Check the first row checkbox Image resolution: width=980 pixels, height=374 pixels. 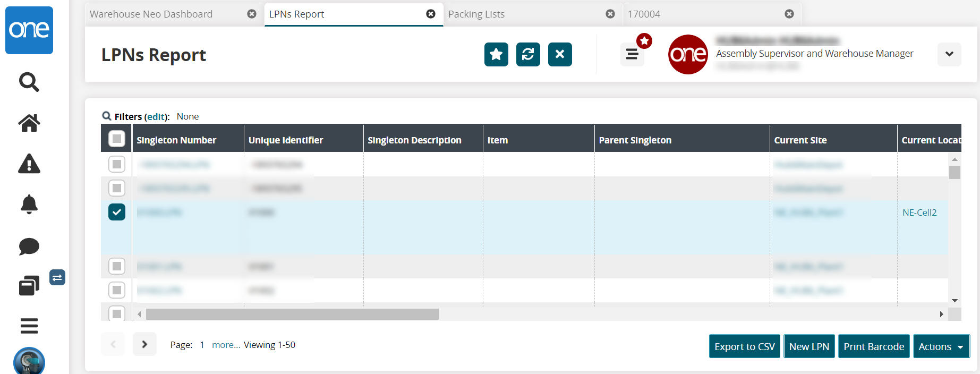[117, 164]
